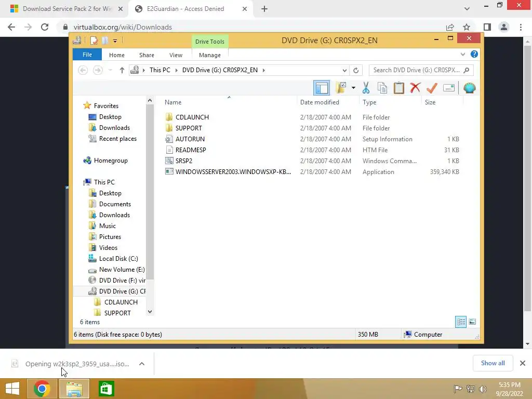Click the folder options toolbar icon

(x=341, y=88)
